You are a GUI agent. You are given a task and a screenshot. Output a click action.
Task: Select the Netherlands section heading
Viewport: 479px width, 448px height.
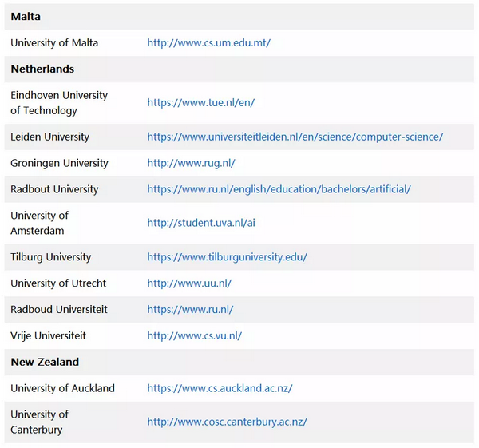pyautogui.click(x=42, y=69)
